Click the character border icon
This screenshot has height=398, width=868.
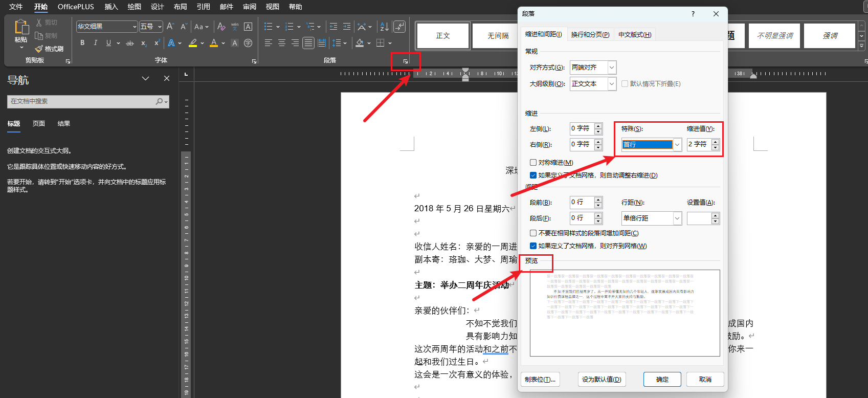248,26
